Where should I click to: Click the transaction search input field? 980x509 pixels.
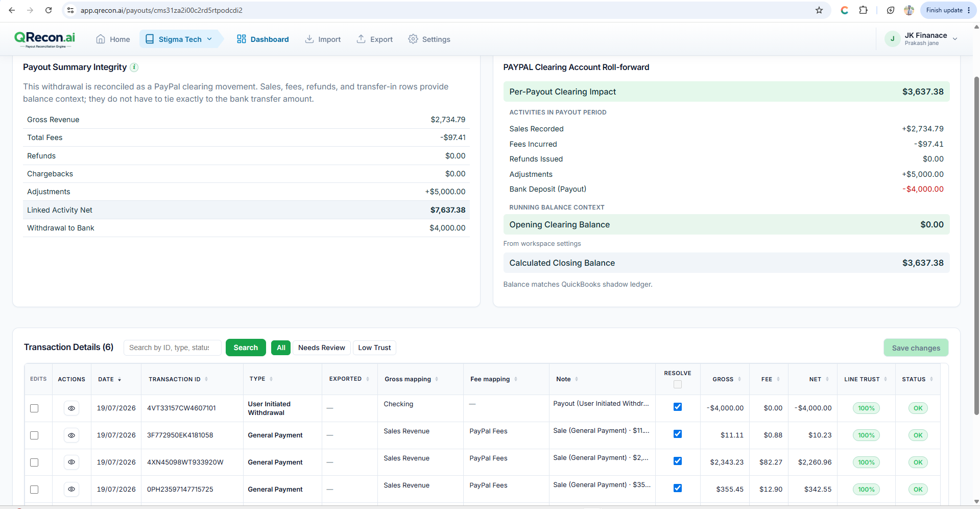coord(172,348)
